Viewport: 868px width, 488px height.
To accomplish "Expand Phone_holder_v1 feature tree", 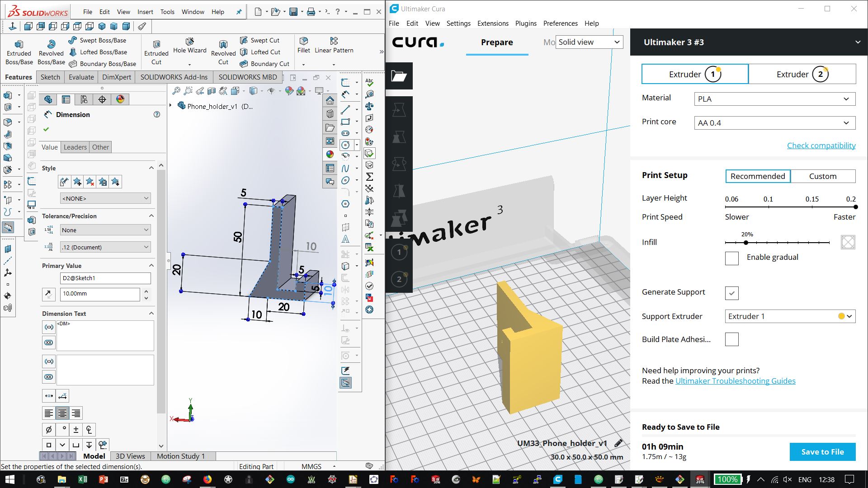I will (170, 105).
